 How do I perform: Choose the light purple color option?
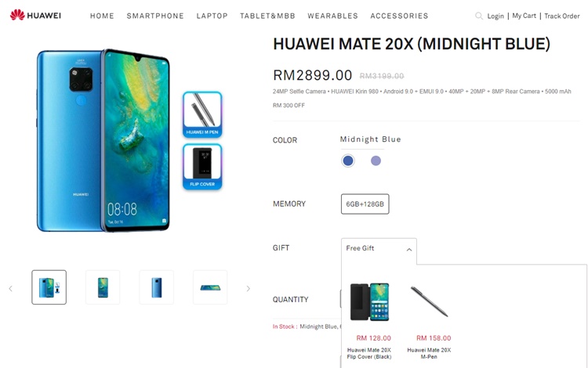click(x=376, y=161)
